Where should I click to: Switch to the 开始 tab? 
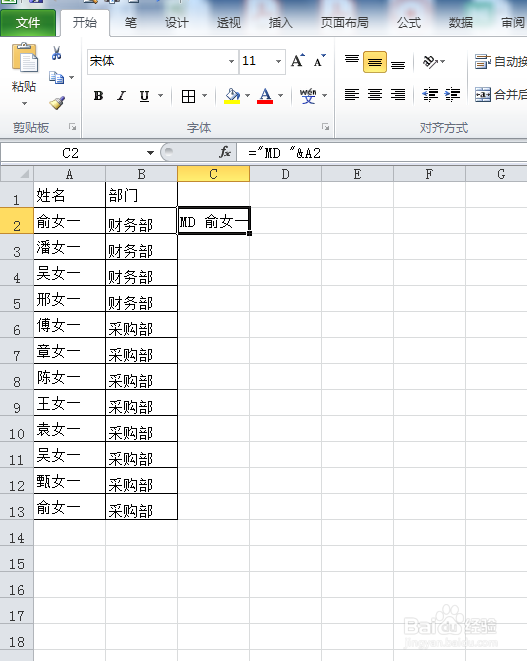[85, 22]
